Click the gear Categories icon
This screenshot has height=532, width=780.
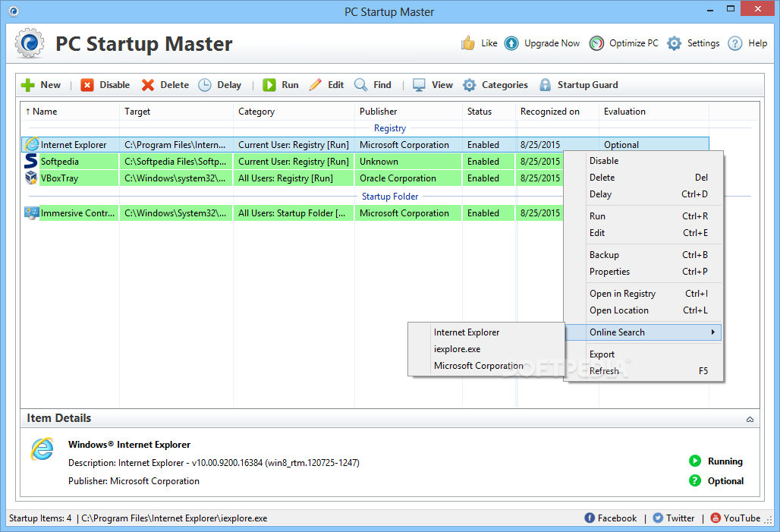(469, 85)
